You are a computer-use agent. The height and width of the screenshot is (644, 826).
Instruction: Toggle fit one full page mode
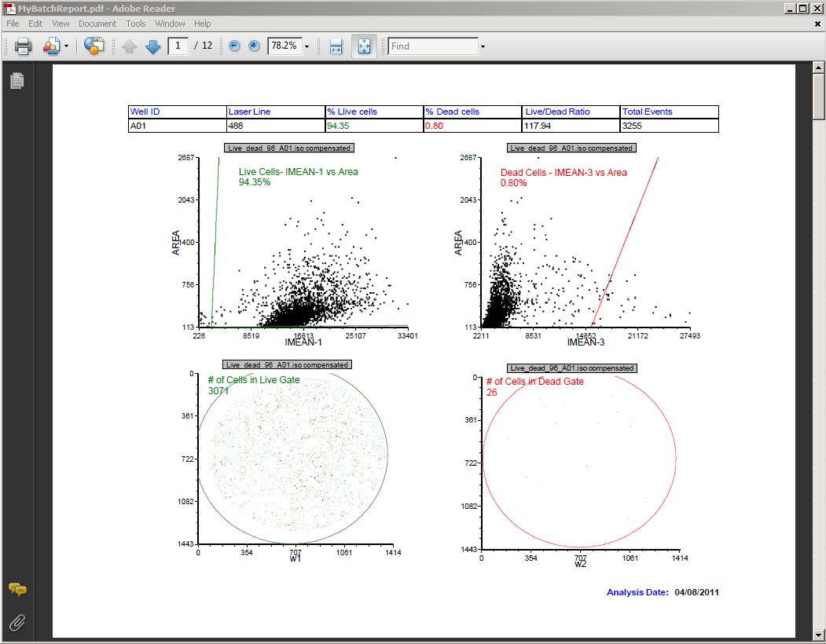click(364, 46)
